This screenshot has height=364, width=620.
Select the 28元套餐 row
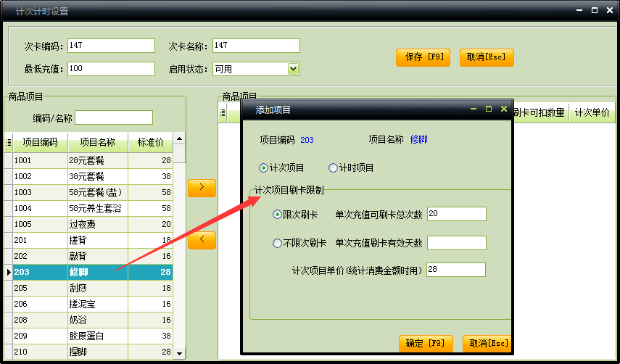tap(89, 160)
